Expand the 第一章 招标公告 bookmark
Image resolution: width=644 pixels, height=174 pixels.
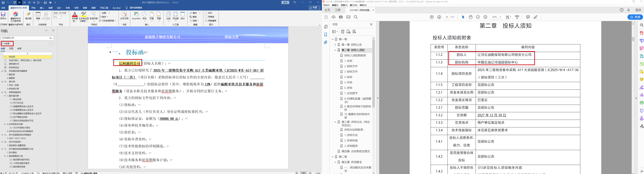pos(335,45)
